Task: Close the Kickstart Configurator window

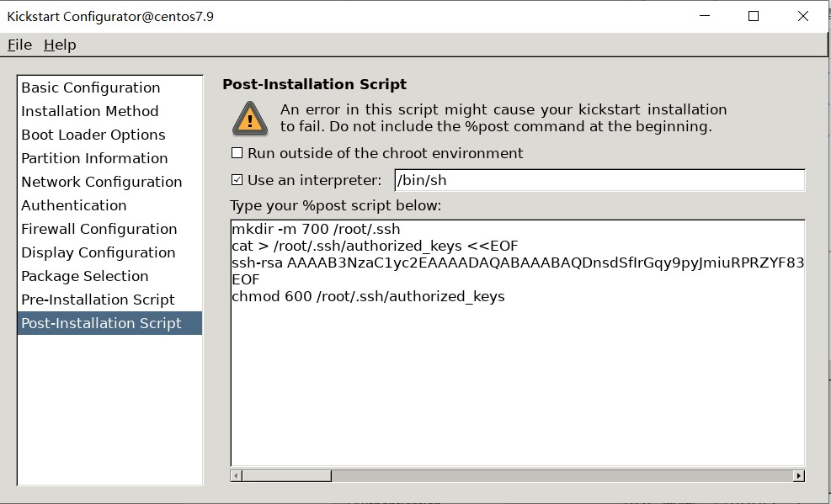Action: pyautogui.click(x=803, y=16)
